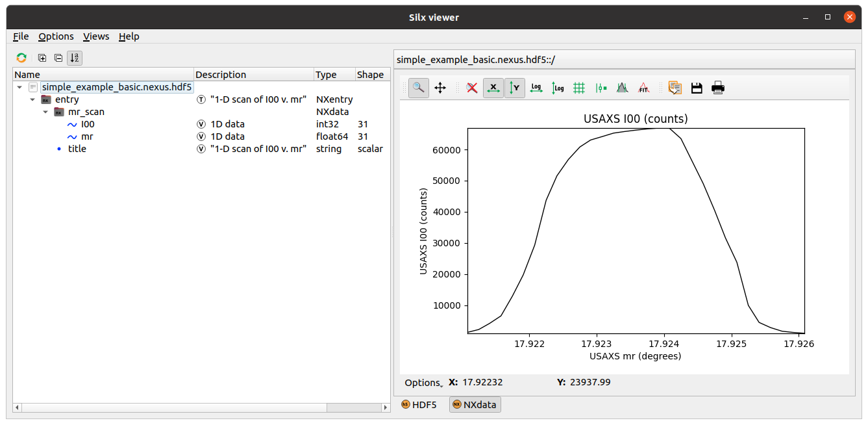Click the Description column header
Viewport: 868px width, 425px height.
221,75
